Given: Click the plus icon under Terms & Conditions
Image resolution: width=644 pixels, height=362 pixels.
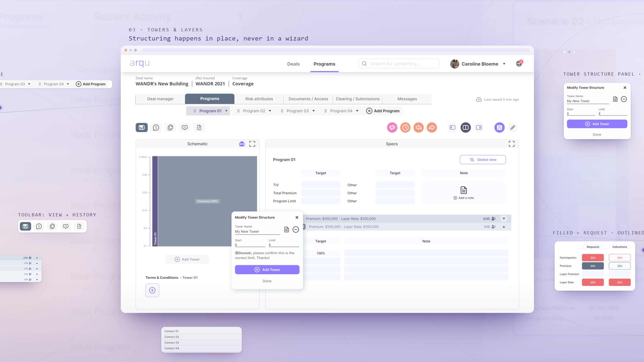Looking at the screenshot, I should pos(152,290).
